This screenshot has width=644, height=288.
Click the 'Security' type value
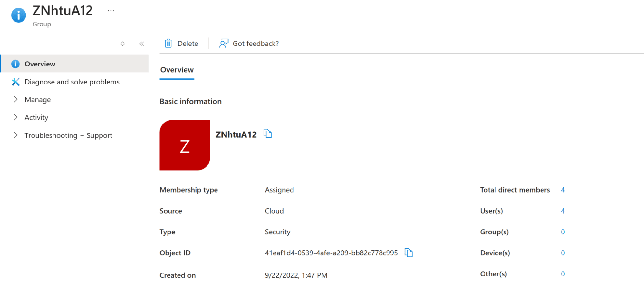[277, 232]
